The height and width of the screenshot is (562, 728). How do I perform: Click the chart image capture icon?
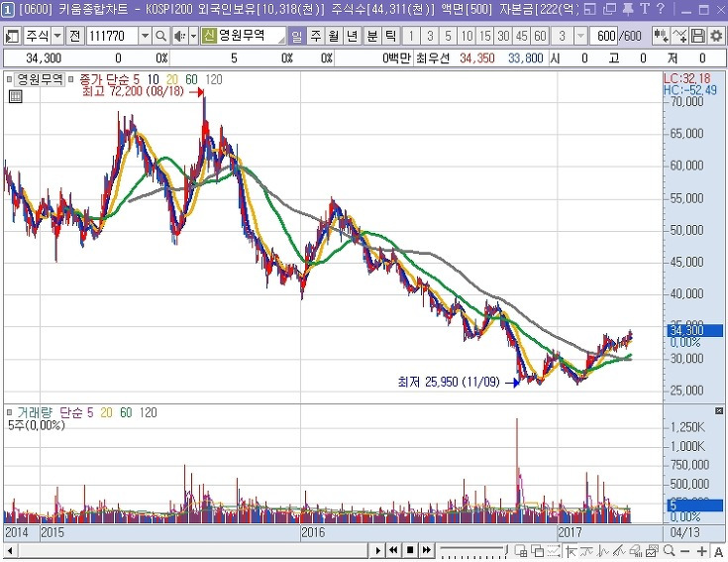click(652, 551)
